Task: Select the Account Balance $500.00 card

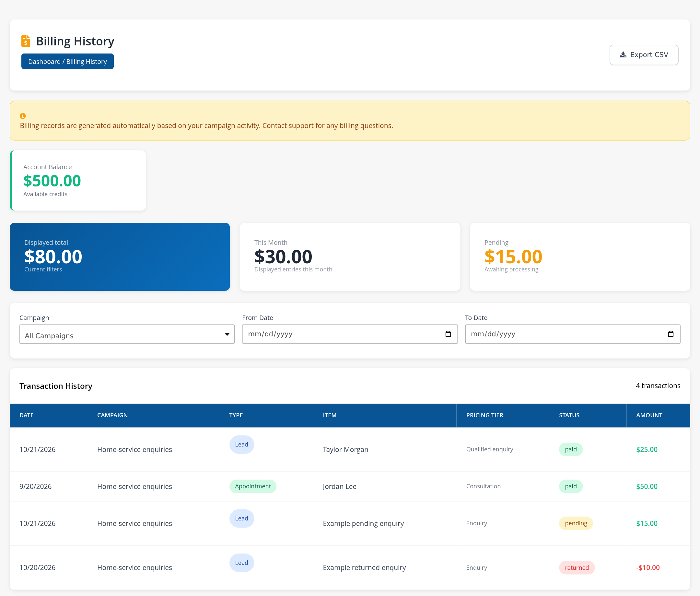Action: coord(78,180)
